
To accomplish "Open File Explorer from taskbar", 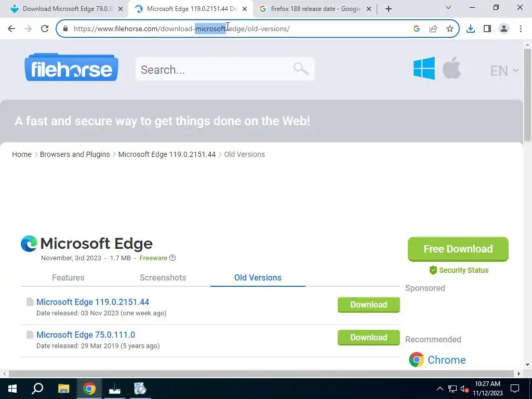I will [63, 389].
